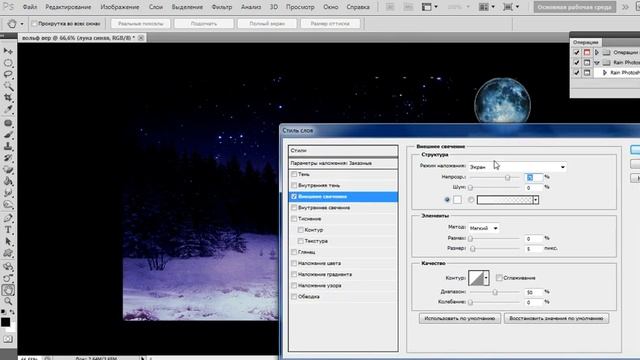This screenshot has height=360, width=640.
Task: Select the Hand tool in the toolbox
Action: click(x=8, y=290)
